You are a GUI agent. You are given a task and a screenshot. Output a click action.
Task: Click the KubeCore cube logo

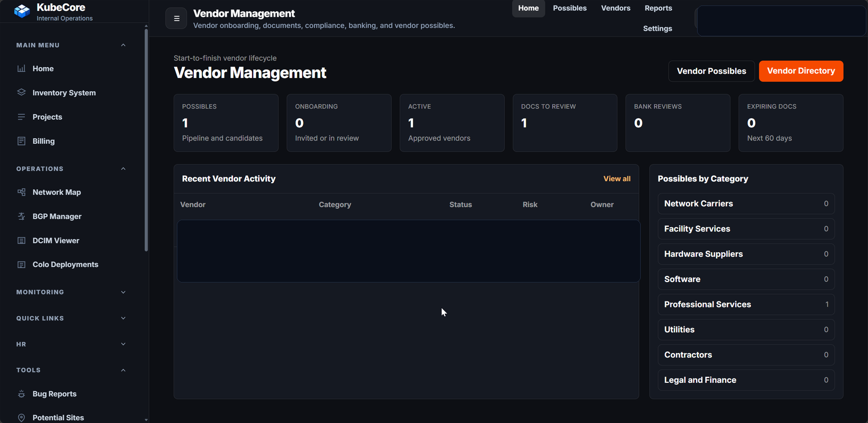[x=22, y=11]
